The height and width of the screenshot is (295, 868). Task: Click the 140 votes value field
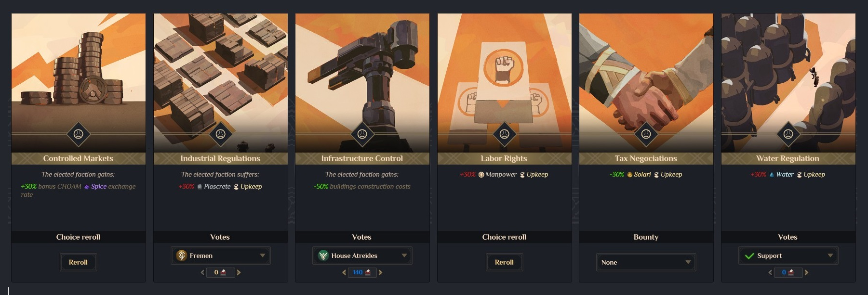[x=362, y=272]
